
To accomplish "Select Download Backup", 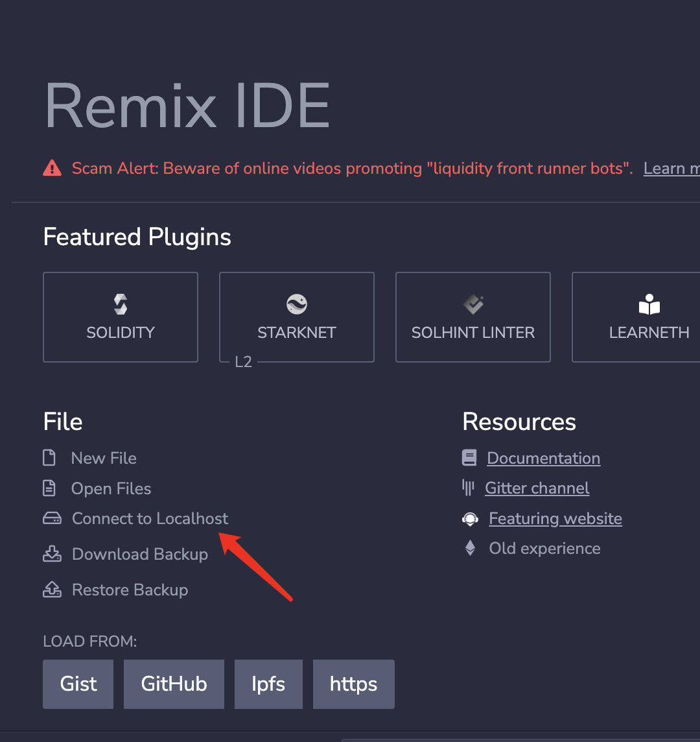I will (x=140, y=554).
